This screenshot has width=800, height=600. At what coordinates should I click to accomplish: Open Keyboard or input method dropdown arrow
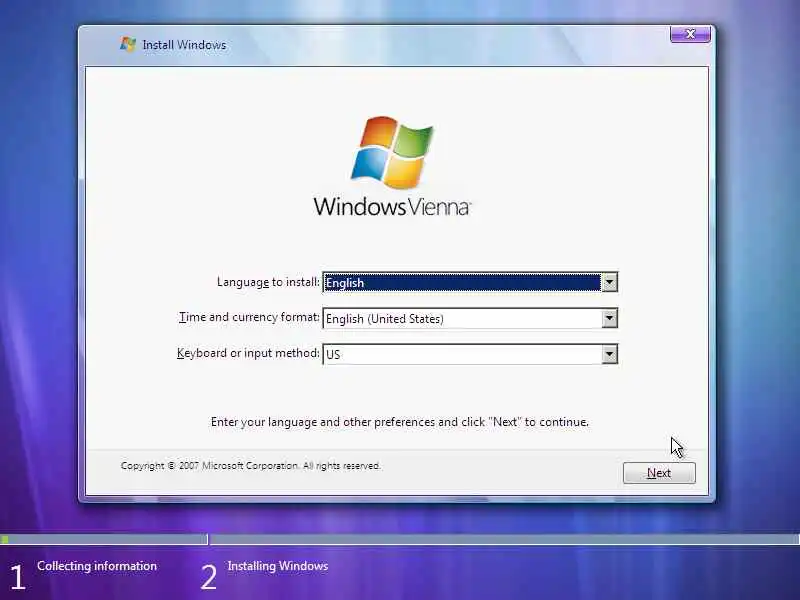(609, 354)
